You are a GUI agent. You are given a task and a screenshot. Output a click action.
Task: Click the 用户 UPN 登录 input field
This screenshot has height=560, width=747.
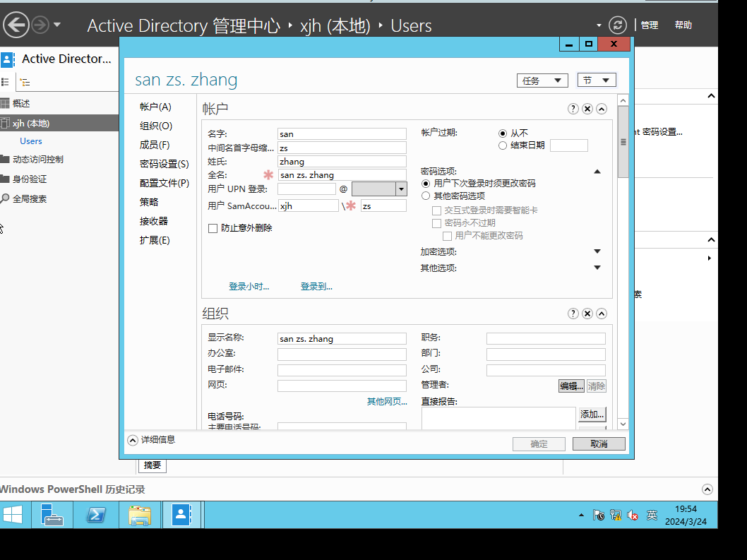pos(307,189)
